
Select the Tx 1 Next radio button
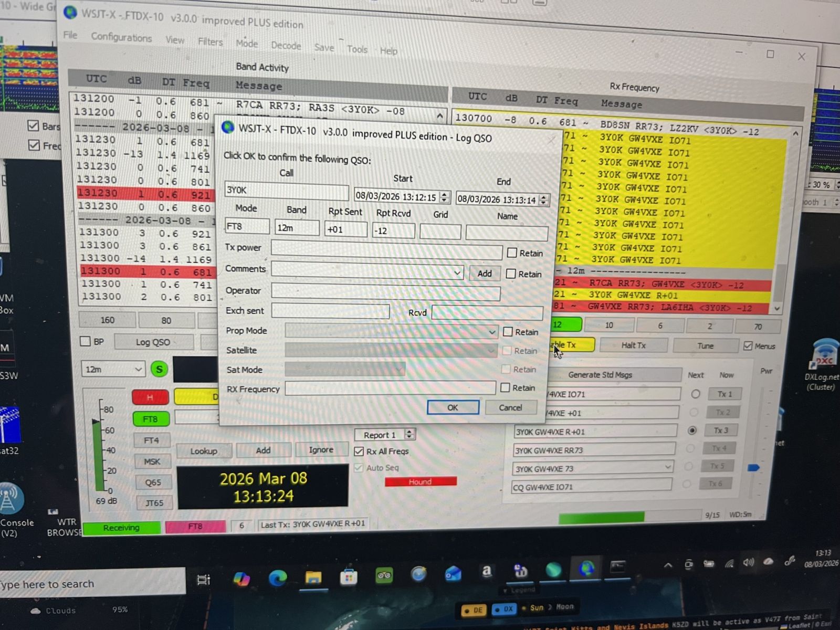pos(696,394)
